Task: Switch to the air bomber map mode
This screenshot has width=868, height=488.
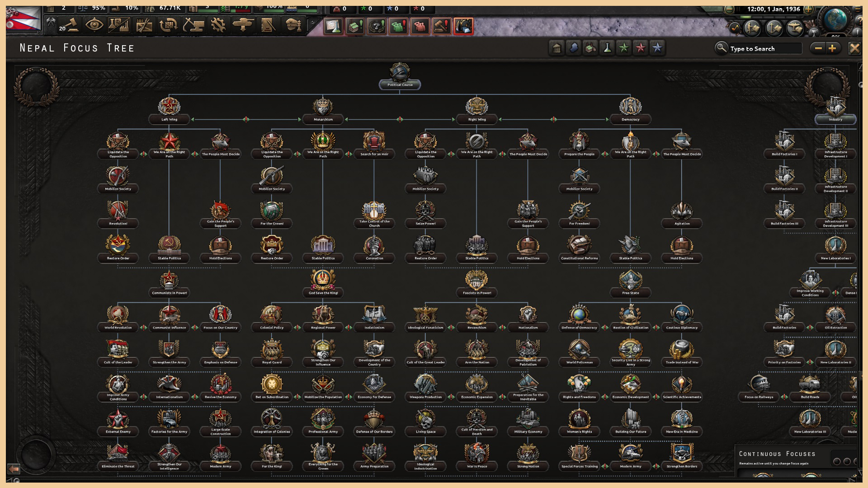Action: point(795,28)
